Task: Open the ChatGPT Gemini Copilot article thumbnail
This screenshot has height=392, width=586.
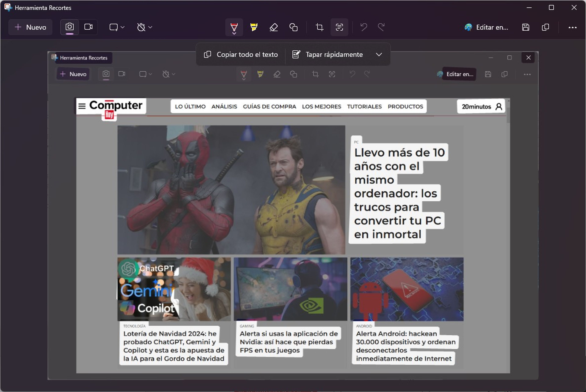Action: click(x=174, y=289)
